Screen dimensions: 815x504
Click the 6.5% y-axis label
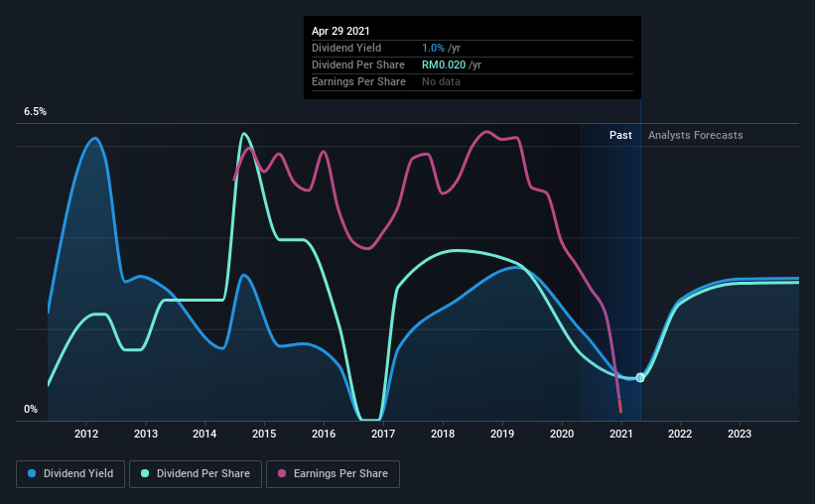click(36, 112)
